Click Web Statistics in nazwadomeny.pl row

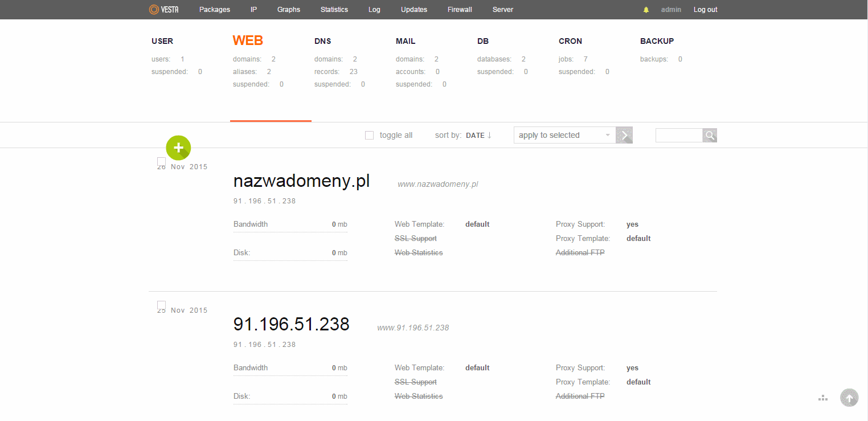click(419, 252)
